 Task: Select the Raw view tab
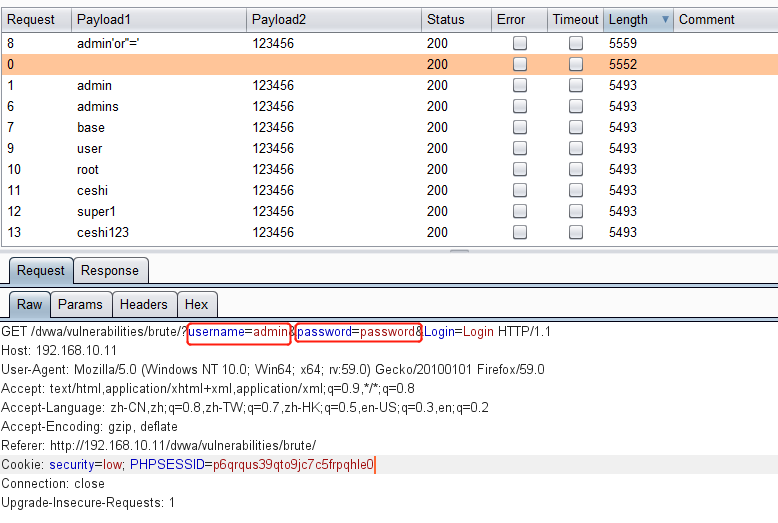coord(29,304)
